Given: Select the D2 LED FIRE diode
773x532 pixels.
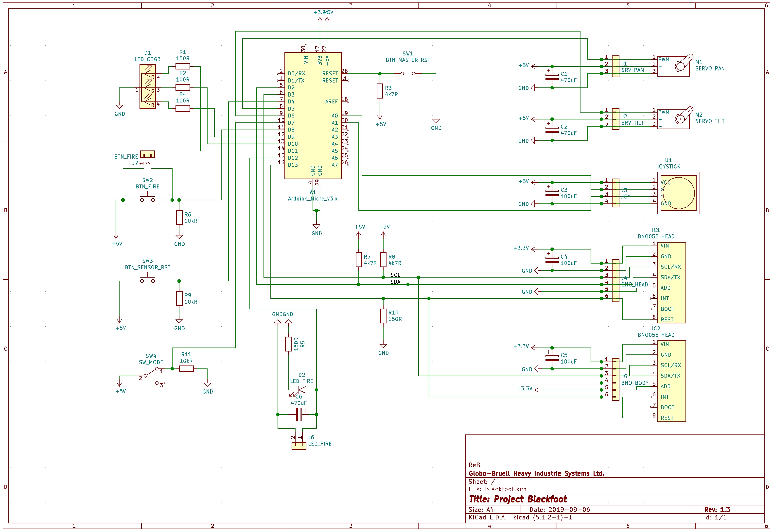Looking at the screenshot, I should pyautogui.click(x=302, y=390).
